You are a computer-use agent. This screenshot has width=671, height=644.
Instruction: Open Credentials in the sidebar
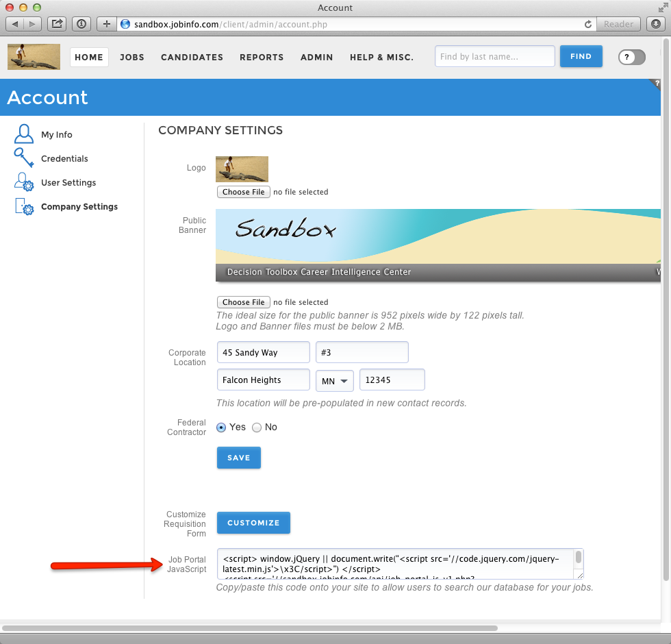64,158
